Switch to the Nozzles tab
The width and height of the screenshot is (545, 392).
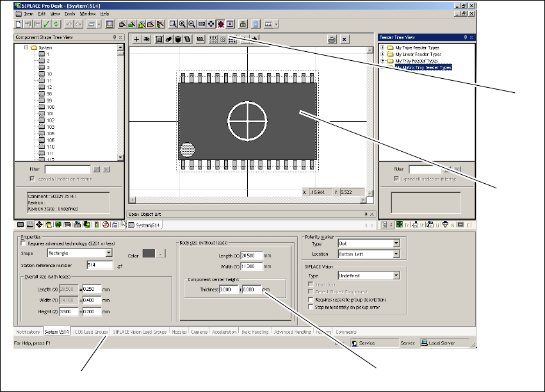pos(179,332)
